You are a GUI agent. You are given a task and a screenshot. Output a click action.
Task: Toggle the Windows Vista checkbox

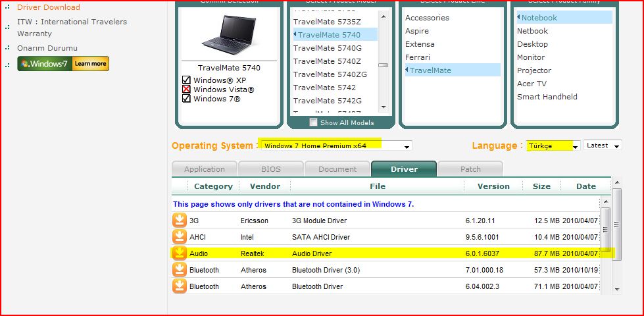(x=186, y=90)
